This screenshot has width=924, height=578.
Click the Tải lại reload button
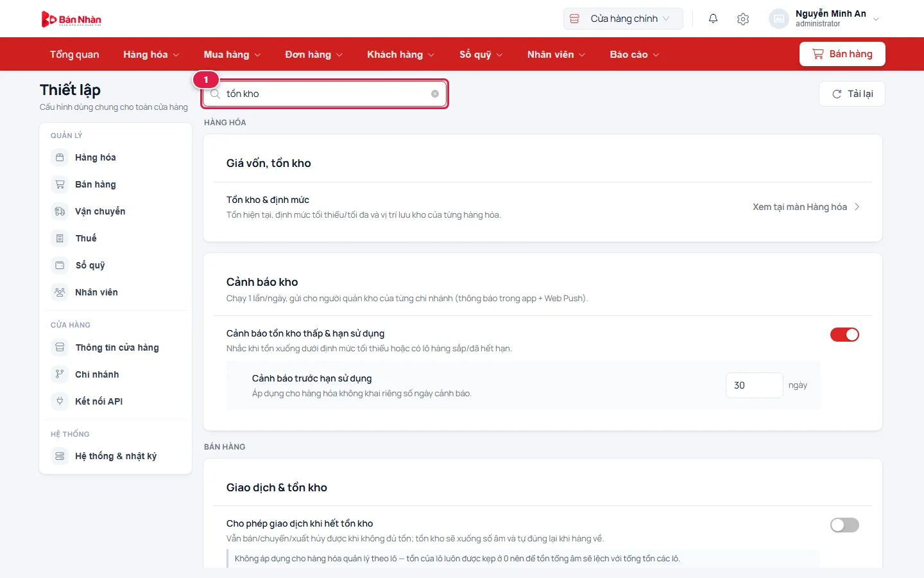tap(852, 94)
